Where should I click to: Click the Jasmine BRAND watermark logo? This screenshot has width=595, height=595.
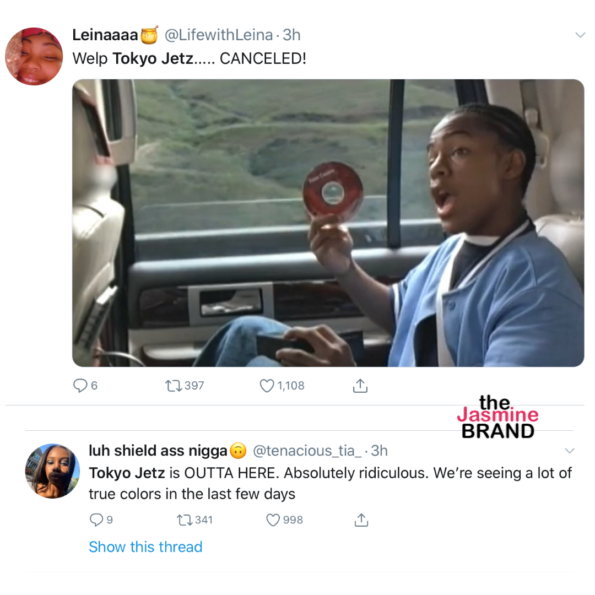[x=497, y=417]
